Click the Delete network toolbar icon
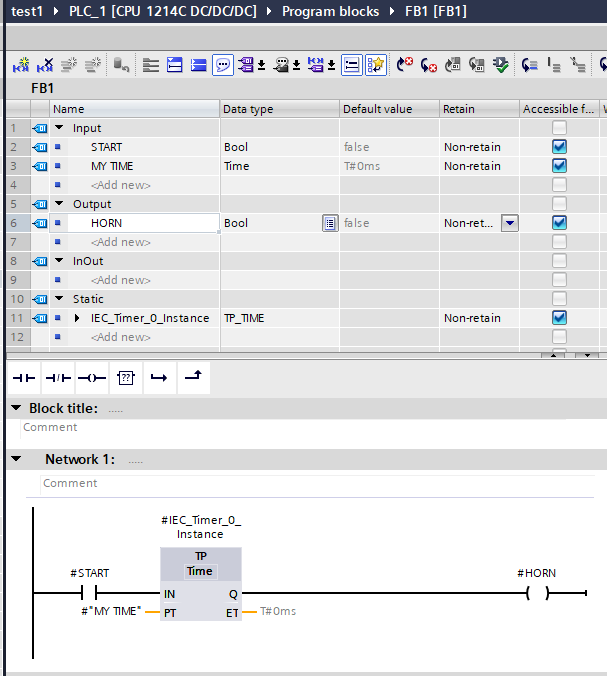 [x=45, y=65]
